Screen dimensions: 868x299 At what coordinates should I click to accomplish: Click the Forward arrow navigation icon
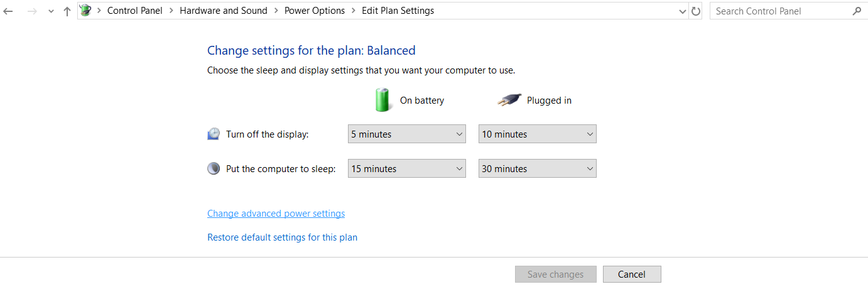32,11
